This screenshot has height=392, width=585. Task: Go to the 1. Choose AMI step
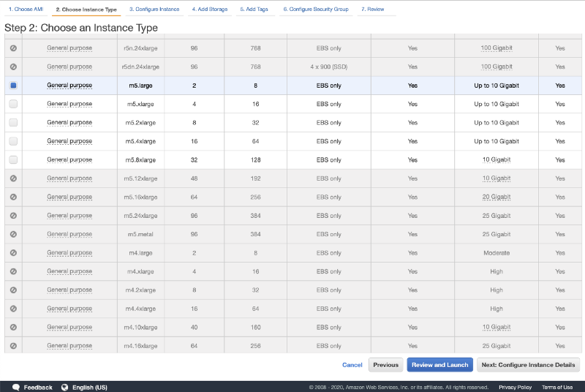tap(26, 10)
